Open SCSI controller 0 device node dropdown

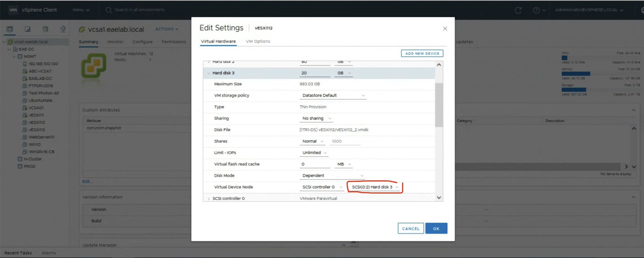[322, 187]
